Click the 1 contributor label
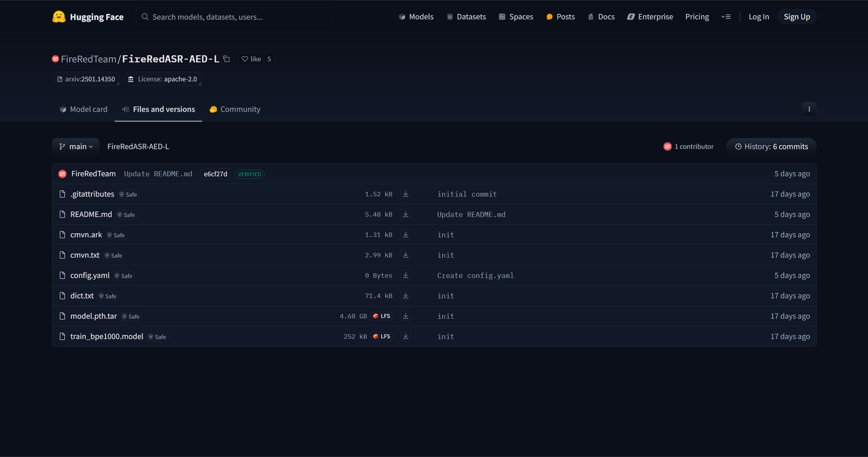The image size is (868, 457). pyautogui.click(x=694, y=146)
